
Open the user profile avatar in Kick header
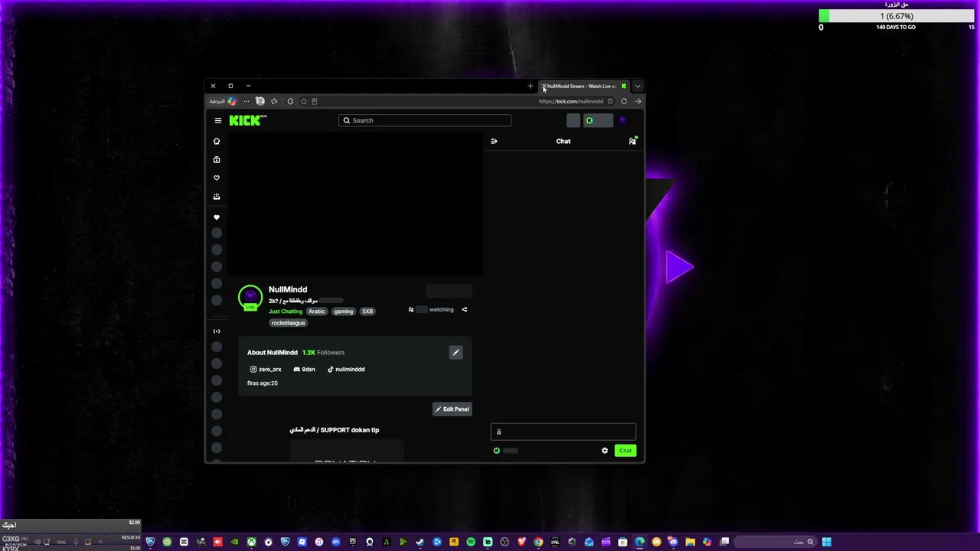point(622,120)
